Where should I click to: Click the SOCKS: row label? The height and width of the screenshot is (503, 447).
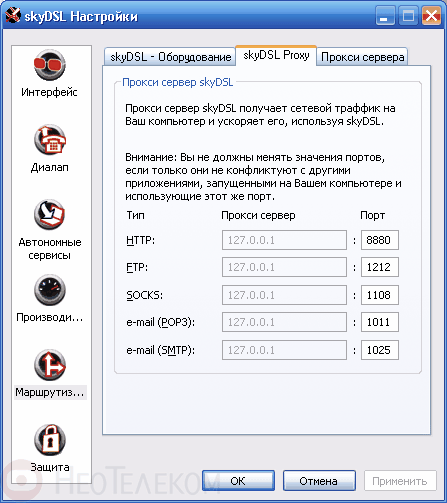click(144, 295)
